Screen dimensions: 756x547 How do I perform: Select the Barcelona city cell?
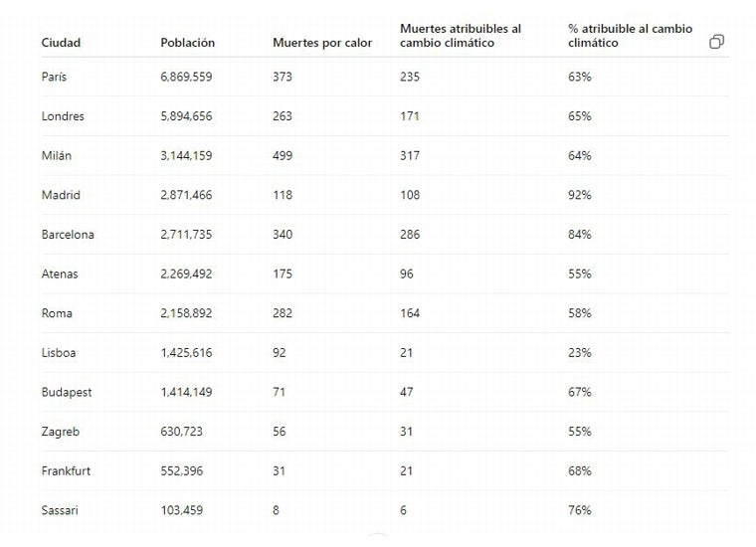tap(68, 235)
